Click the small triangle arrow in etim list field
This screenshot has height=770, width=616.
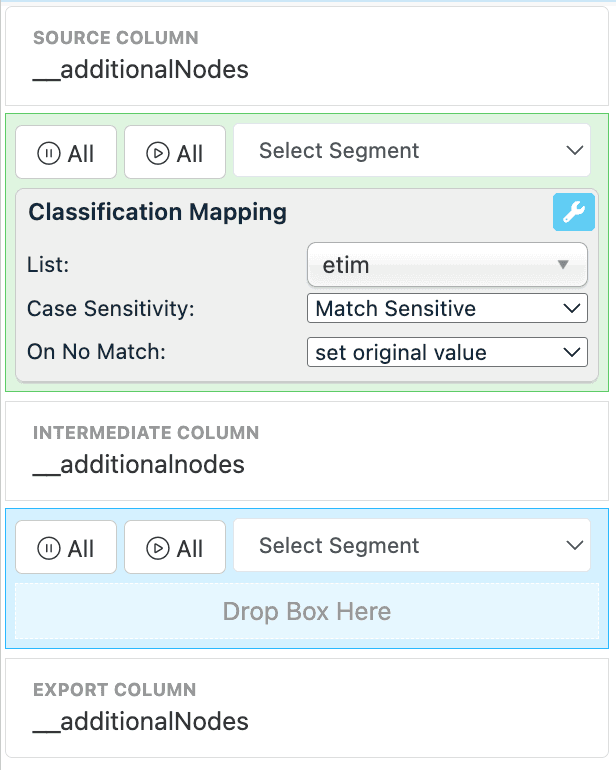click(563, 265)
